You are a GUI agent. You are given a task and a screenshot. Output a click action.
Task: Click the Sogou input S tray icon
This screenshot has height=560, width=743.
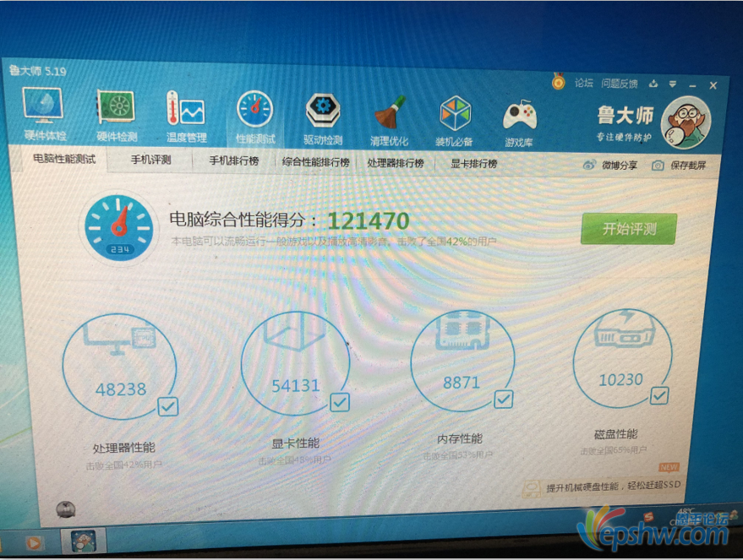[x=648, y=516]
